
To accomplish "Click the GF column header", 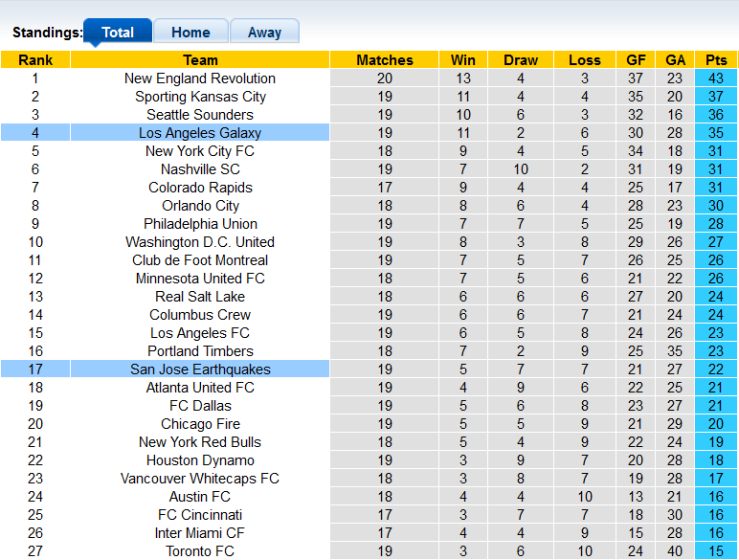I will click(x=636, y=60).
